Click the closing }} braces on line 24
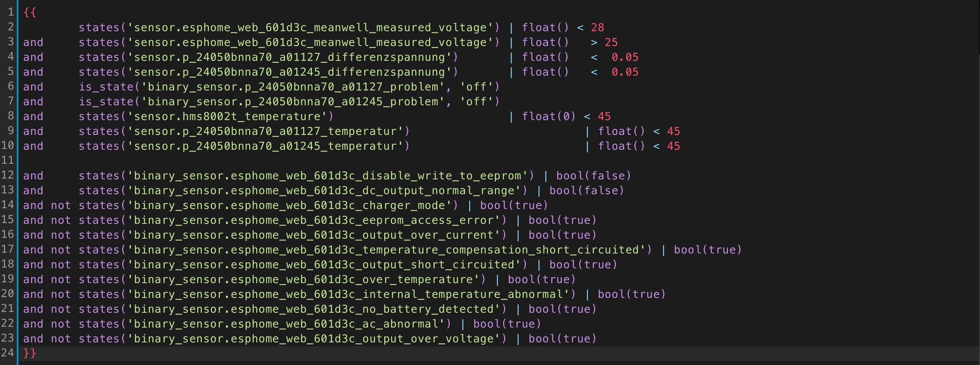 click(30, 353)
